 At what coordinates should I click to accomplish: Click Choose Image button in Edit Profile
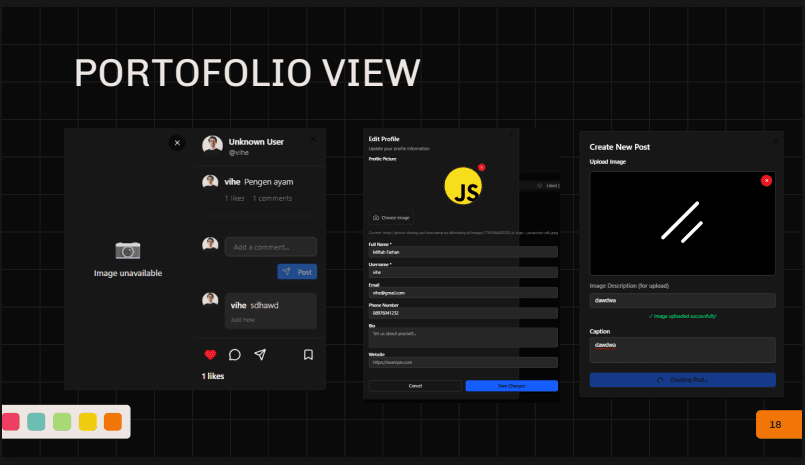[391, 217]
